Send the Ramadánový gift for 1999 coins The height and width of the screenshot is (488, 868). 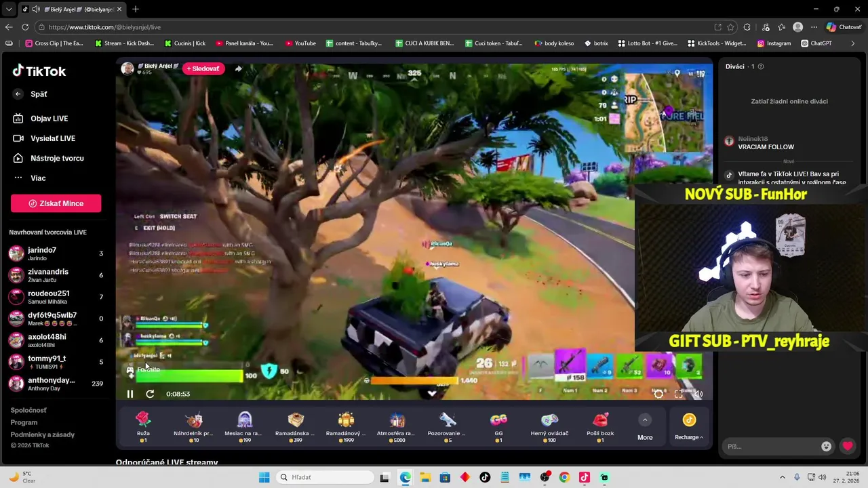346,427
